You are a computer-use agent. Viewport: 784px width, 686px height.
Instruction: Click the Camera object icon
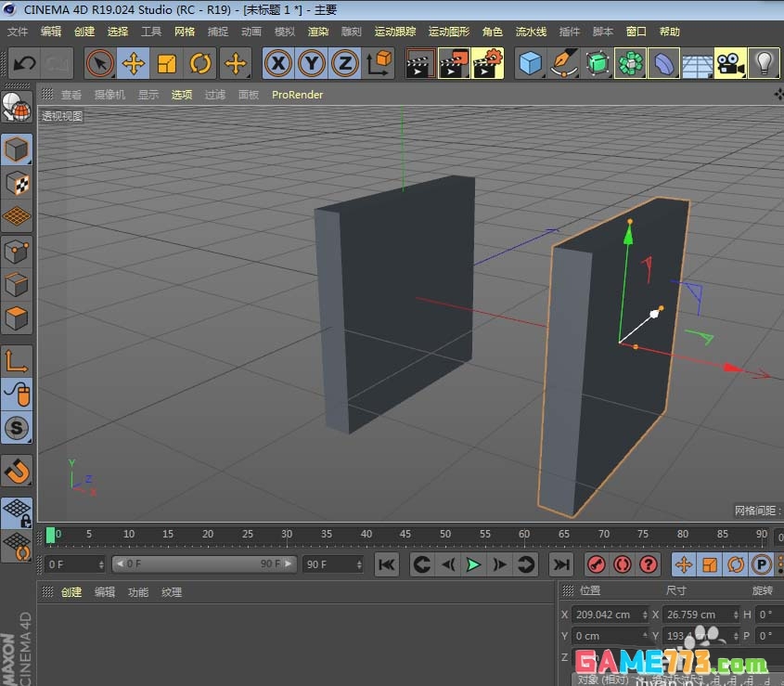731,63
